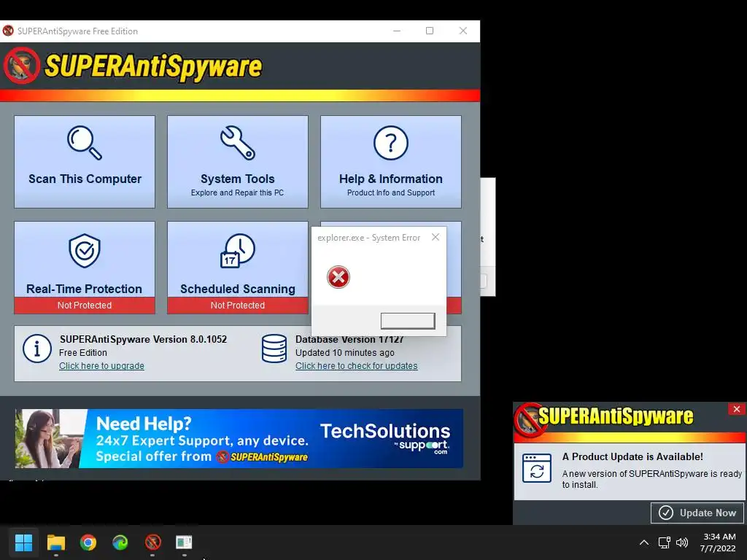Open System Tools wrench tile

pyautogui.click(x=238, y=162)
